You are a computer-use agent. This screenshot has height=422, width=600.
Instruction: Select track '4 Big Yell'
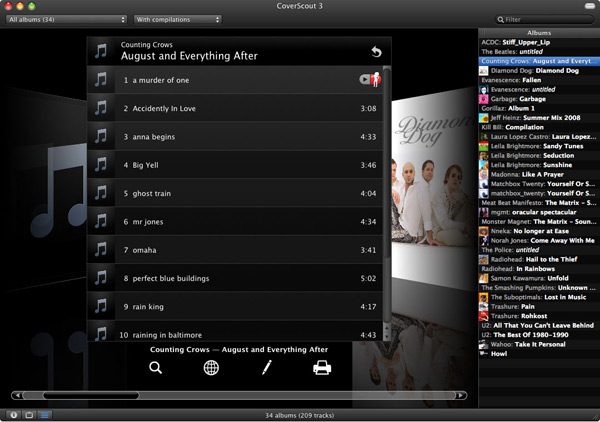click(x=235, y=165)
